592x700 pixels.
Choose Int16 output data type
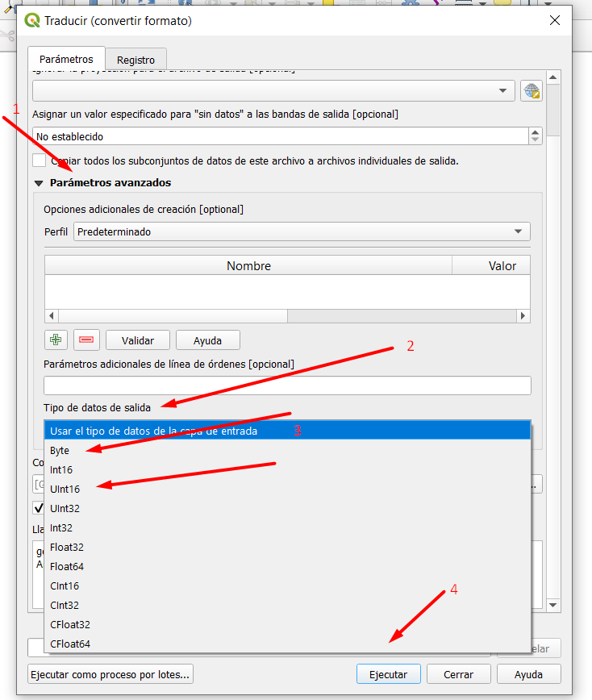point(287,469)
